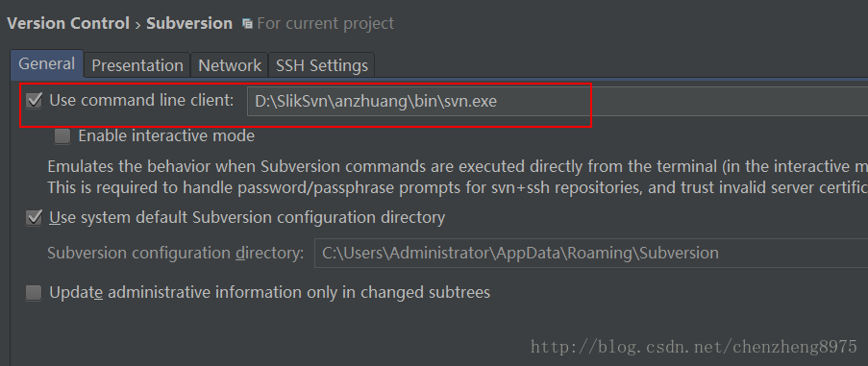Click the 'Version Control' breadcrumb
The width and height of the screenshot is (868, 366).
(x=68, y=24)
